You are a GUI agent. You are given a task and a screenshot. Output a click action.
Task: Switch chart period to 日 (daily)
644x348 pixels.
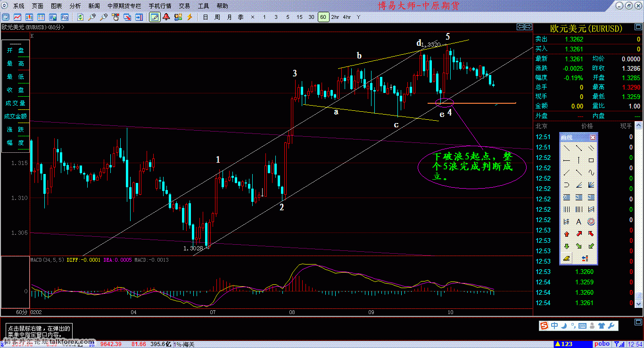205,17
